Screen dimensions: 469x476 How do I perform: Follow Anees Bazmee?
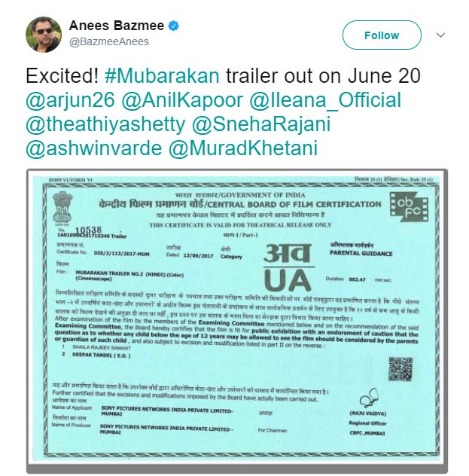[381, 35]
